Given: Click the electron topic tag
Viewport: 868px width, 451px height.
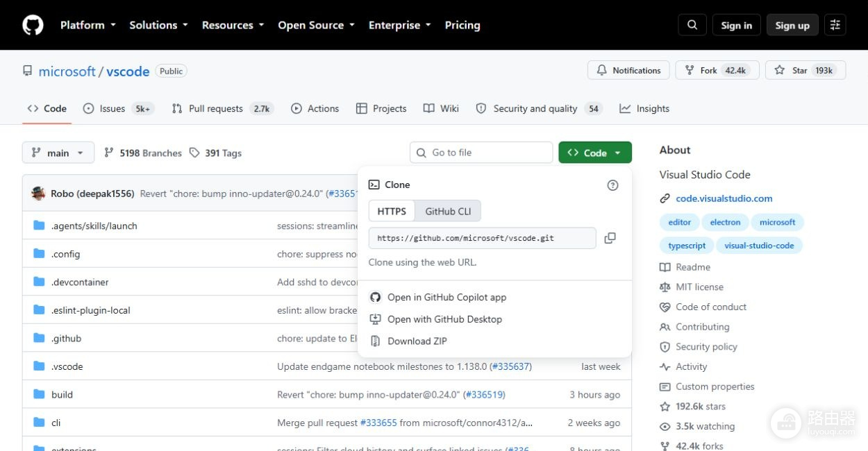Looking at the screenshot, I should (725, 222).
